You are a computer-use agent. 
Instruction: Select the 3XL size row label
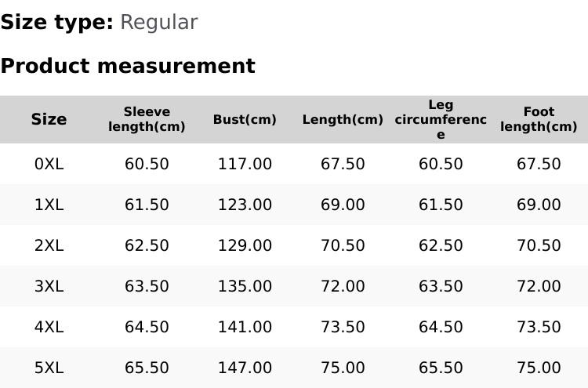[49, 286]
